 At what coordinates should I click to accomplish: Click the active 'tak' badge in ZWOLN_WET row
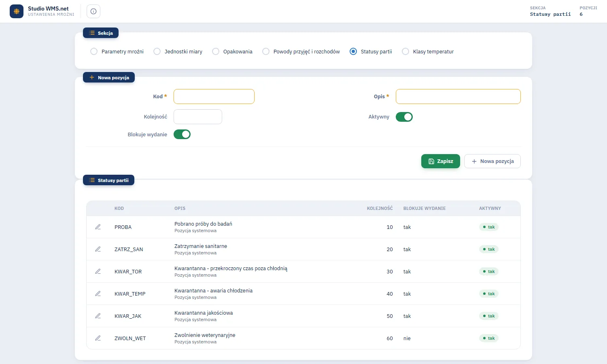489,338
